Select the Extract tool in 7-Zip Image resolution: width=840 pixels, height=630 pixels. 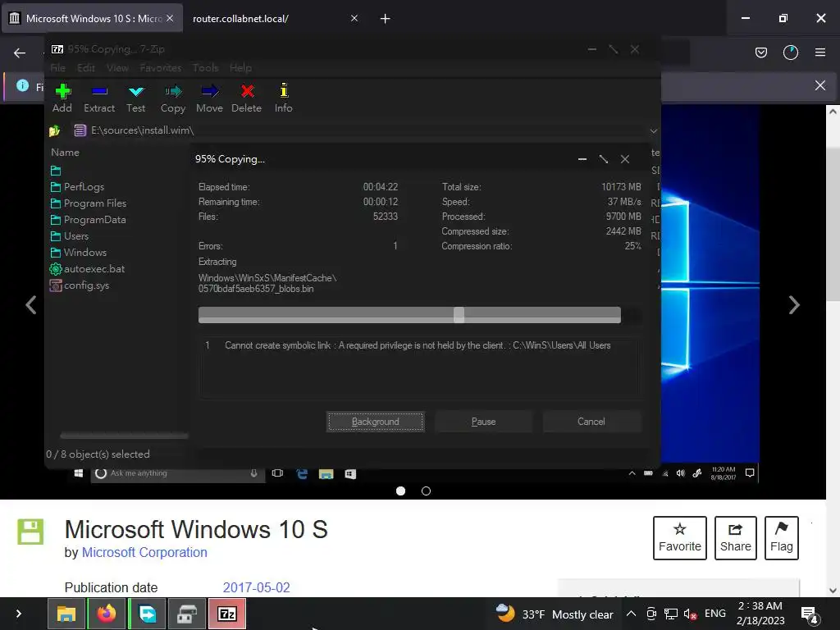tap(99, 98)
